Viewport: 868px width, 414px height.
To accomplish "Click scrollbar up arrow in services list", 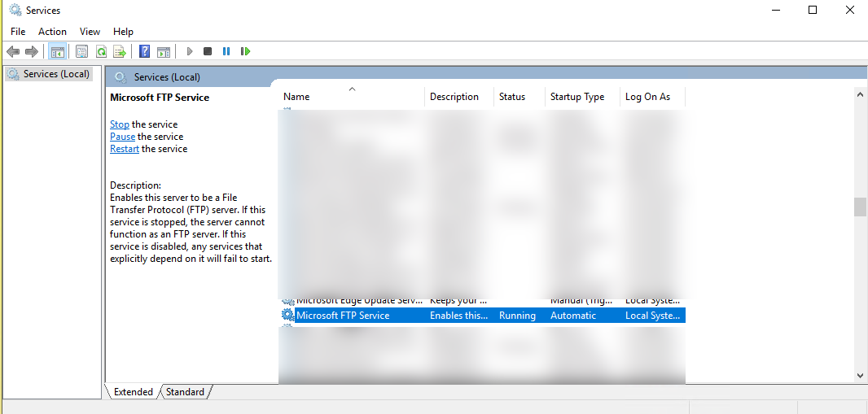I will tap(860, 95).
